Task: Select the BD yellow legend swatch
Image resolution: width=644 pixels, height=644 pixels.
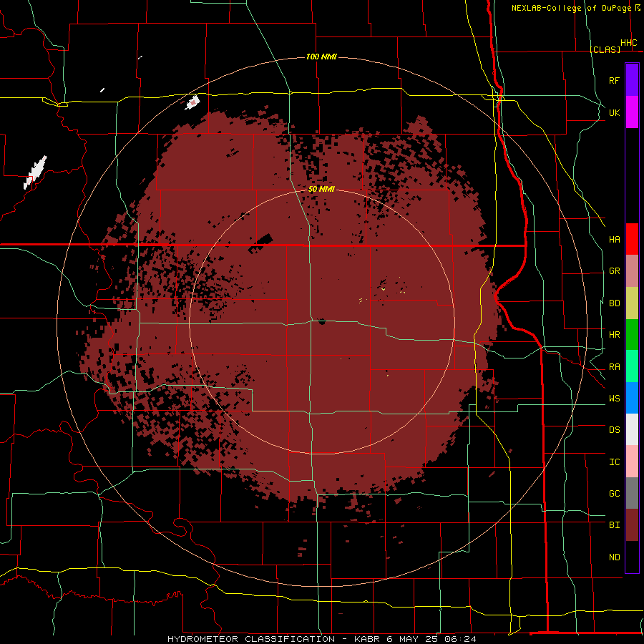Action: click(632, 303)
